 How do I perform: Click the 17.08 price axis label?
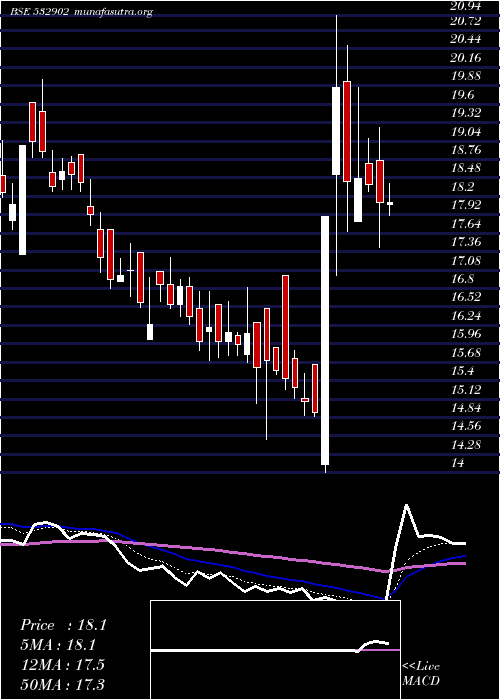click(x=466, y=261)
